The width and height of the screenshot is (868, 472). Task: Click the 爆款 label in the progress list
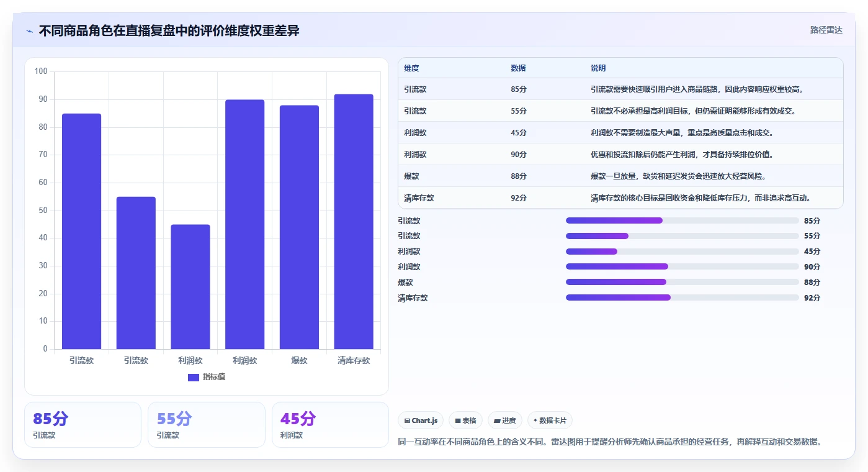405,283
